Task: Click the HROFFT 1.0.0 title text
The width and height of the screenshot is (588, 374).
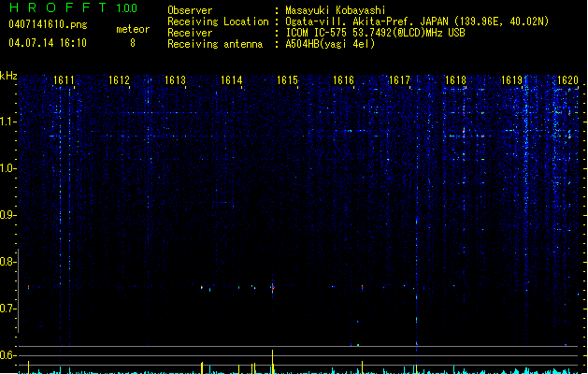Action: (x=74, y=7)
